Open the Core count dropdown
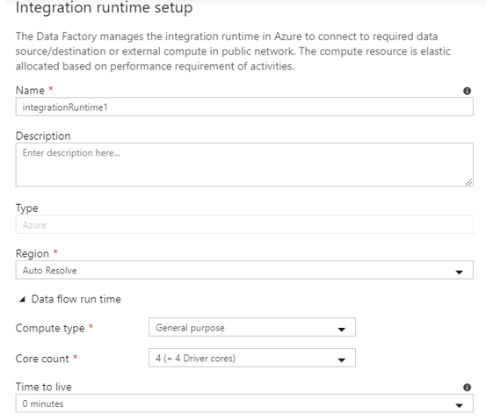Image resolution: width=490 pixels, height=417 pixels. [252, 358]
